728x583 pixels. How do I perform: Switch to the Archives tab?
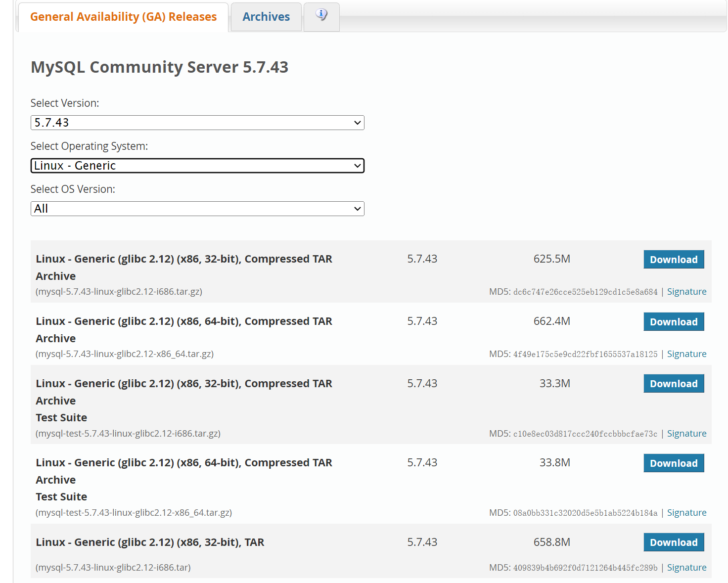(x=266, y=17)
